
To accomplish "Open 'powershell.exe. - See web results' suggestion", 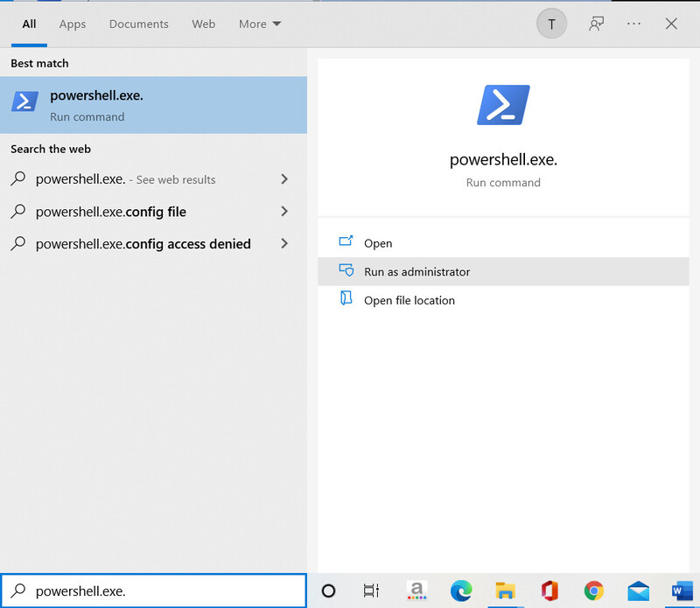I will (154, 179).
